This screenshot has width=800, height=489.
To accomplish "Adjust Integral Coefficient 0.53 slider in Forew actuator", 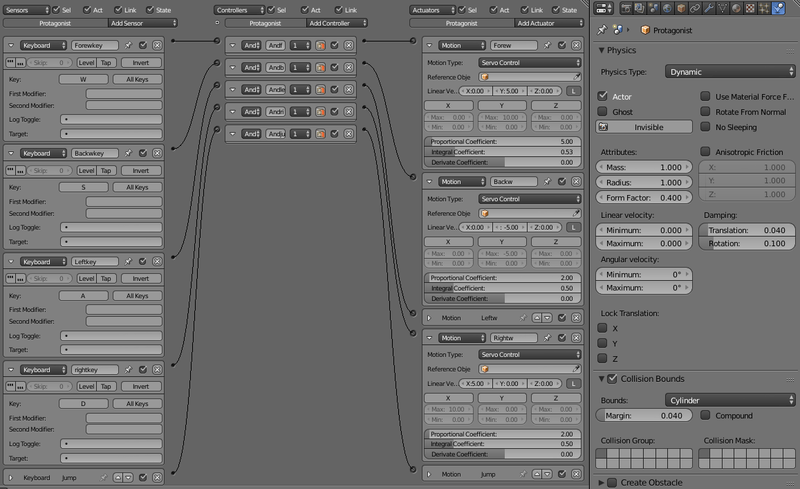I will (x=503, y=152).
